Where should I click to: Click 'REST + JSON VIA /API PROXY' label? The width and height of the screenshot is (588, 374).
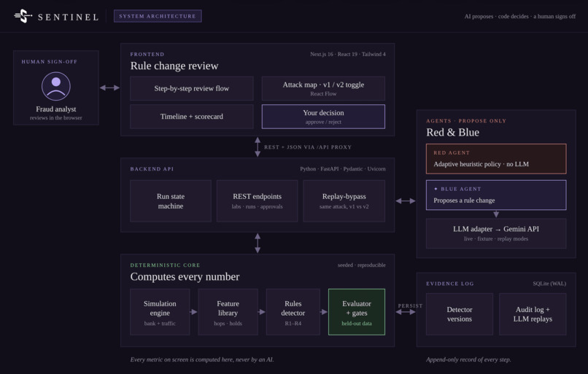(x=308, y=147)
